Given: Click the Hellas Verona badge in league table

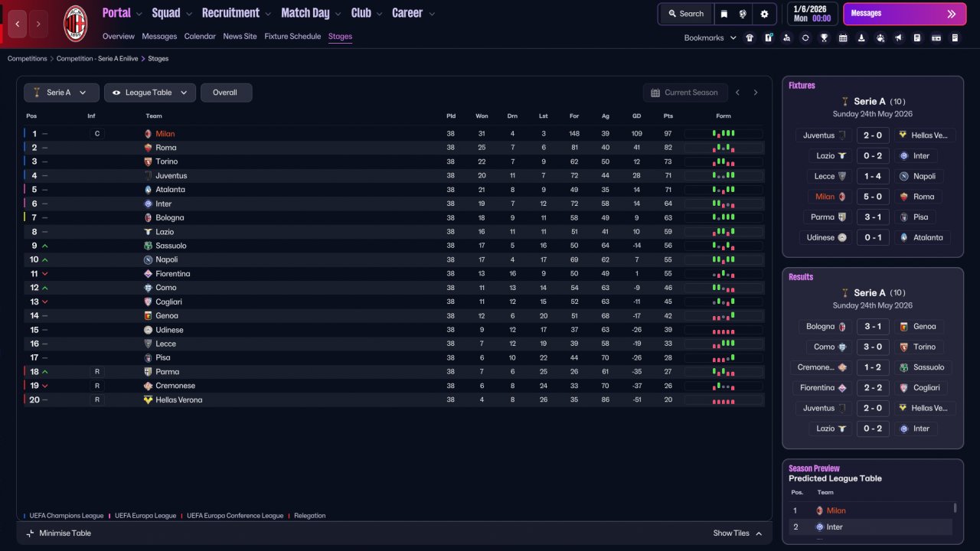Looking at the screenshot, I should click(149, 399).
